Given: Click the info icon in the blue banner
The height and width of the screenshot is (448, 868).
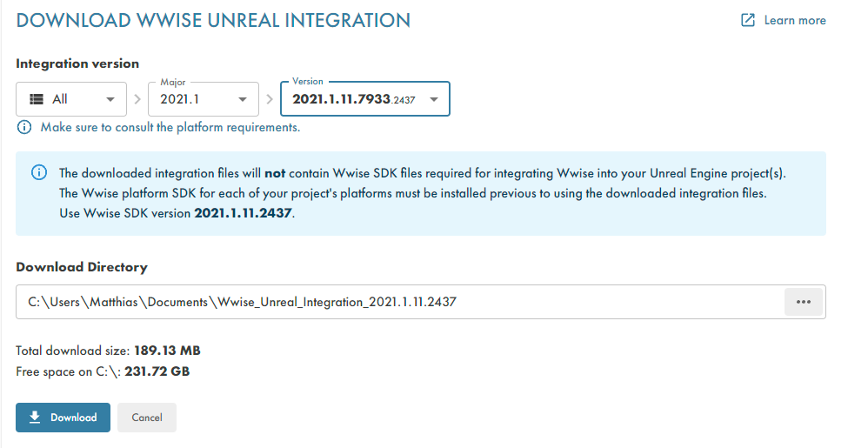Looking at the screenshot, I should click(x=39, y=172).
